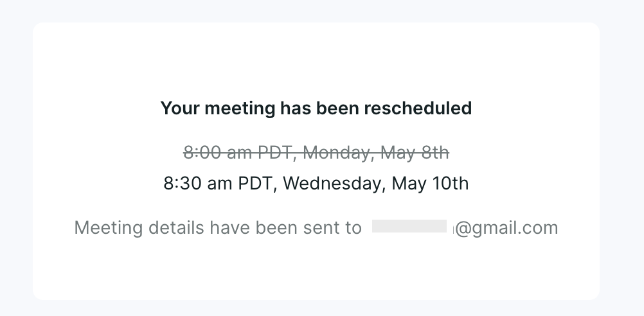The width and height of the screenshot is (644, 316).
Task: Click the "@gmail.com" email domain
Action: tap(507, 228)
